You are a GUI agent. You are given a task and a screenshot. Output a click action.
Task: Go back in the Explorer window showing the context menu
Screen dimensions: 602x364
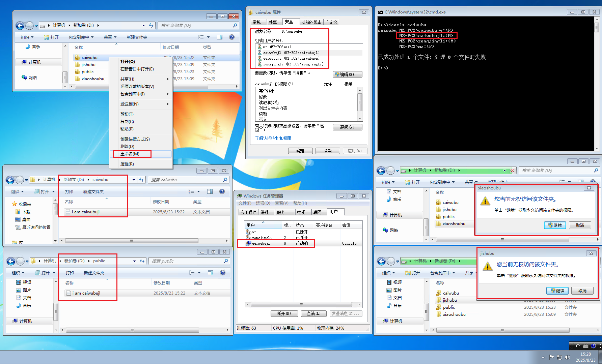coord(20,26)
